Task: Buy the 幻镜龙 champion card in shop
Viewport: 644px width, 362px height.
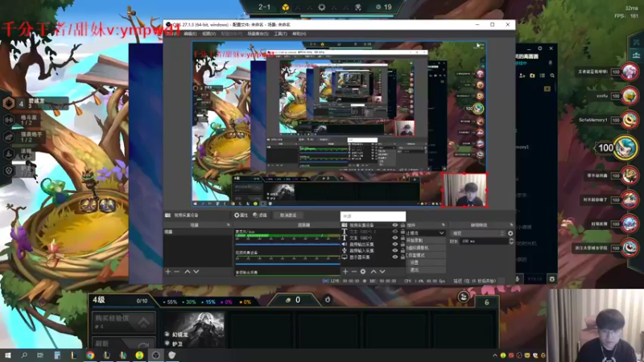Action: [x=193, y=330]
